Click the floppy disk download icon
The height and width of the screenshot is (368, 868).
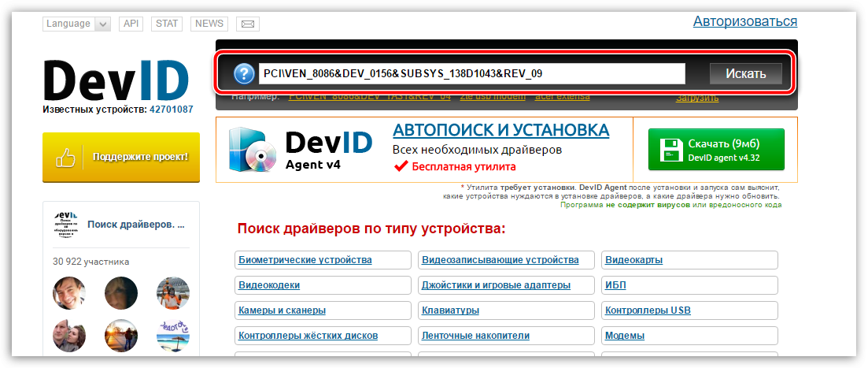(670, 149)
